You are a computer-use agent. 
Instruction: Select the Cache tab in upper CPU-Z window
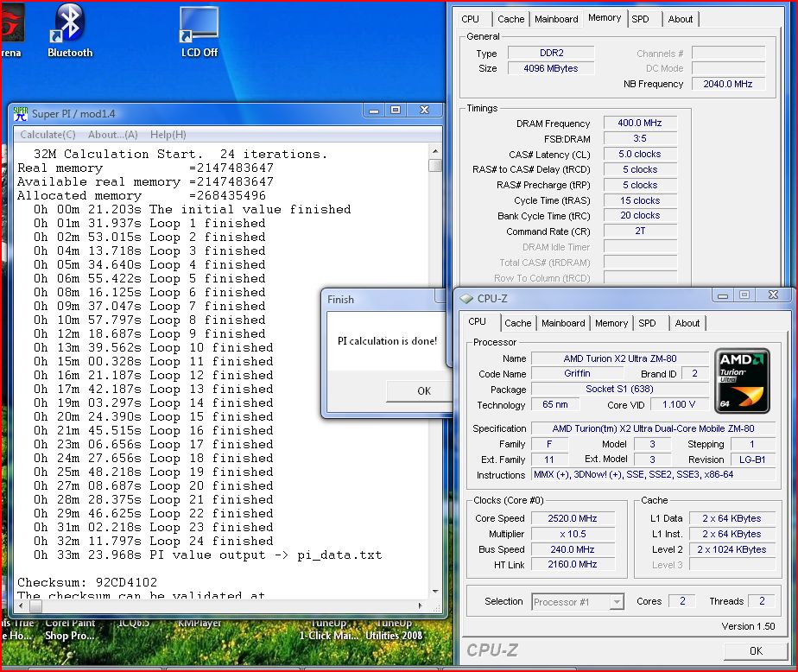[511, 19]
